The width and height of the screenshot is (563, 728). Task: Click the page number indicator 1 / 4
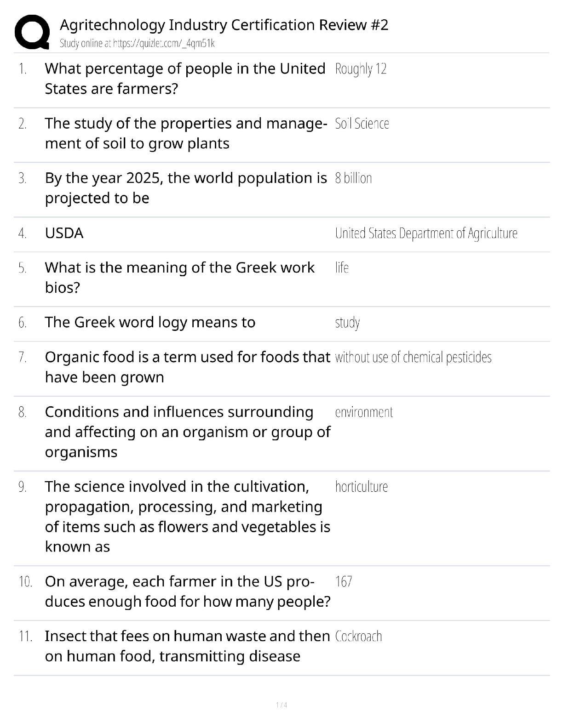click(x=281, y=705)
